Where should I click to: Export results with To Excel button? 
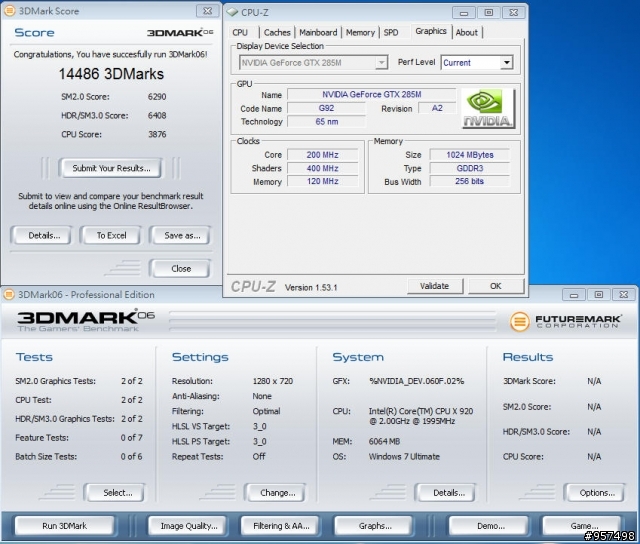click(x=111, y=235)
